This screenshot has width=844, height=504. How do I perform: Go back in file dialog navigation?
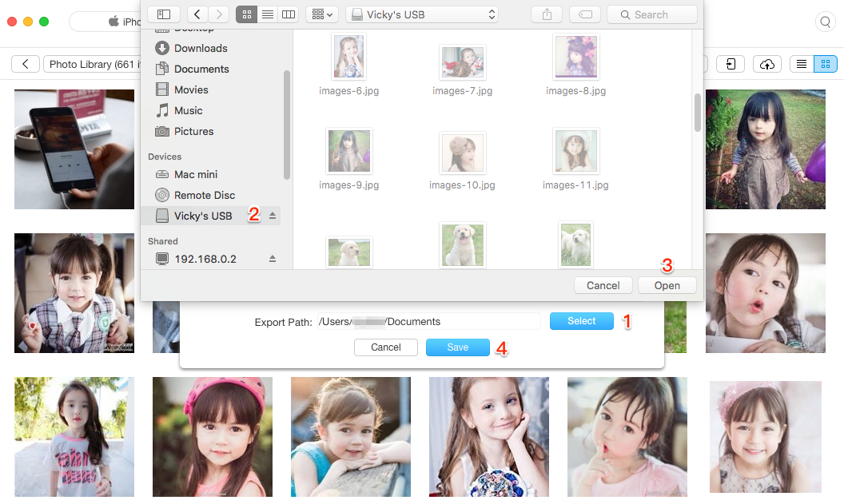[197, 14]
